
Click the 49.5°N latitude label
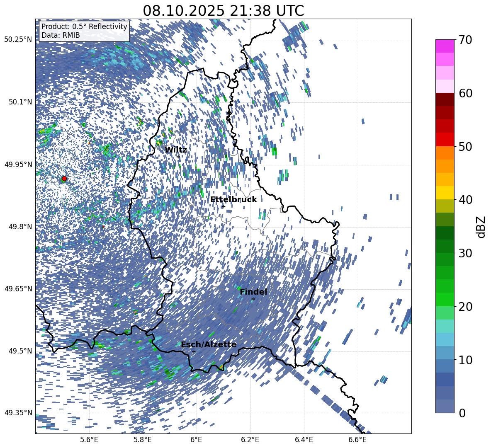pyautogui.click(x=20, y=351)
